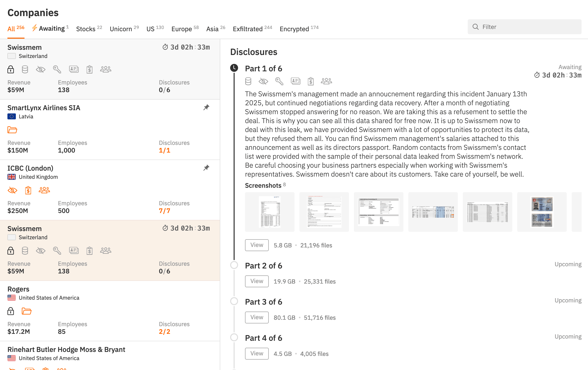Click people icon in highlighted Swissmem card
Screen dimensions: 588x370
point(106,250)
